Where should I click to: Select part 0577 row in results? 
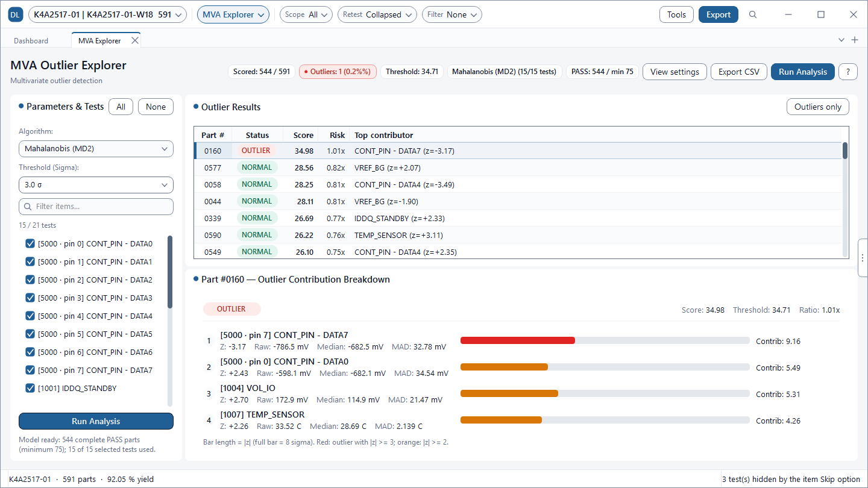[518, 167]
